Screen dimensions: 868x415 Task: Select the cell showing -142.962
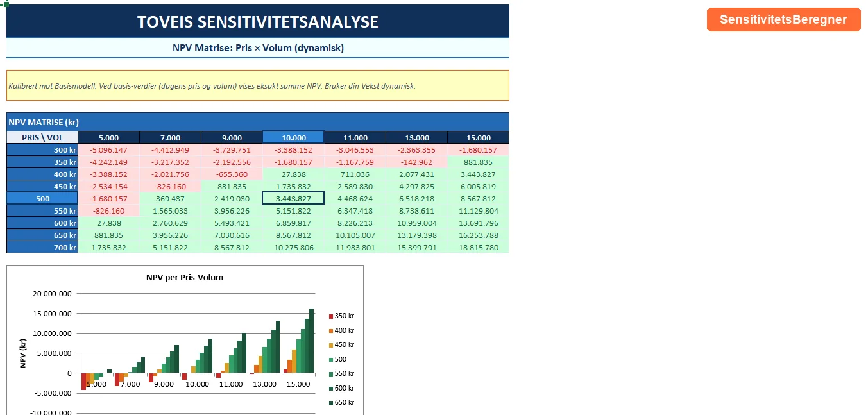(417, 162)
